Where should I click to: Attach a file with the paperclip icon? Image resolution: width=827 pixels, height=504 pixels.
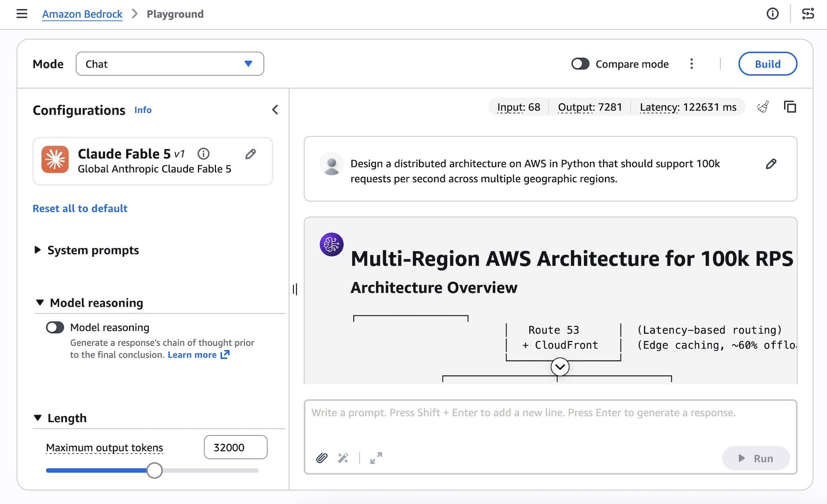point(322,458)
